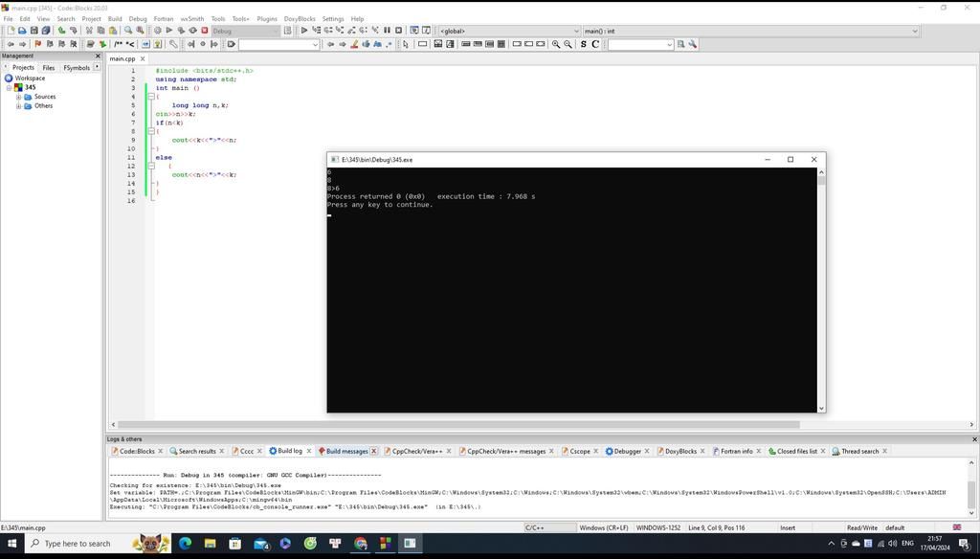Click the Build and run icon
The height and width of the screenshot is (559, 980).
click(x=181, y=30)
